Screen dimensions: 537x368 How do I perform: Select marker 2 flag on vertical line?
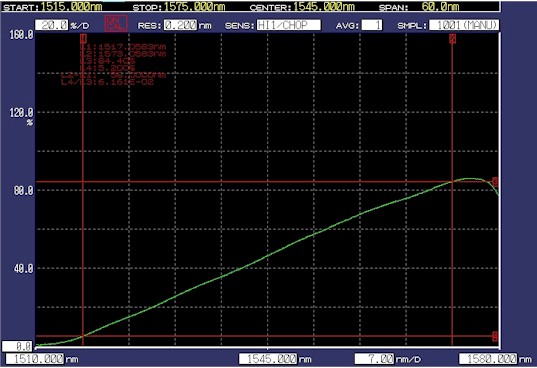(452, 38)
